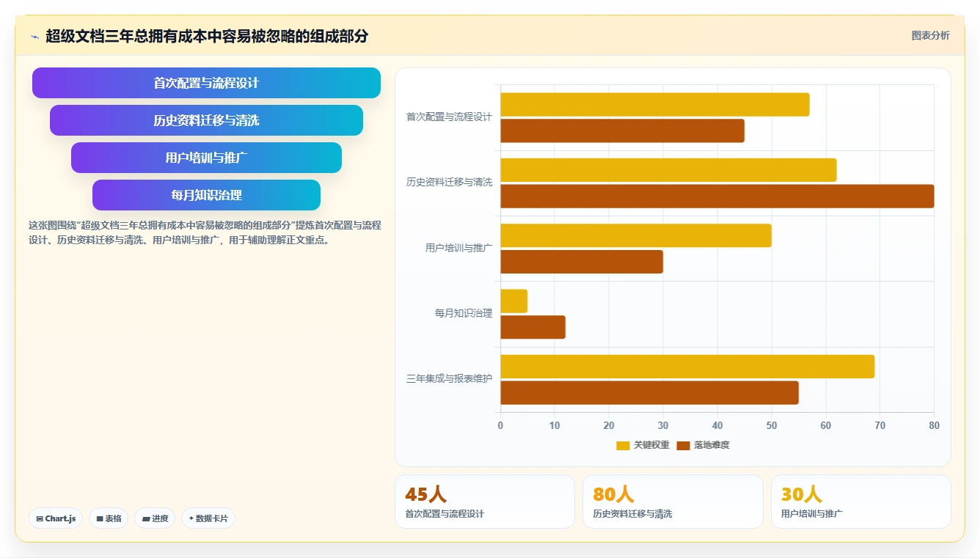Click the 落地难度 bar for 三年集成与报表维护

tap(650, 393)
